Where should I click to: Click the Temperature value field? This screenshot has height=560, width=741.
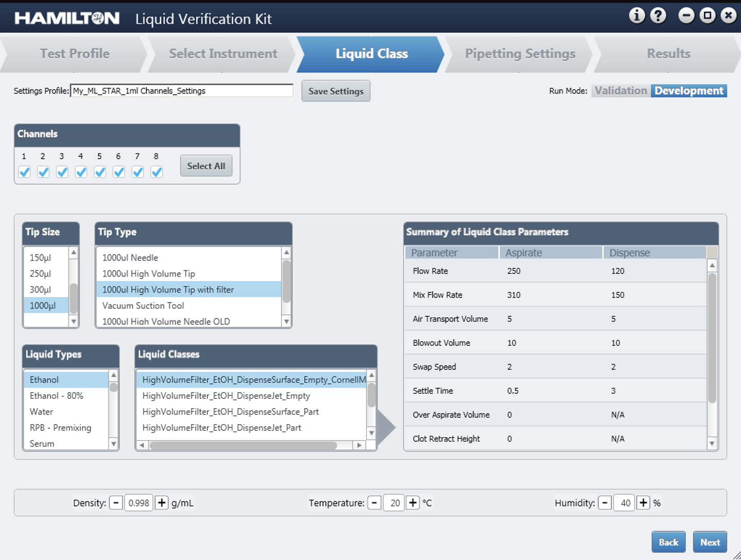tap(394, 503)
